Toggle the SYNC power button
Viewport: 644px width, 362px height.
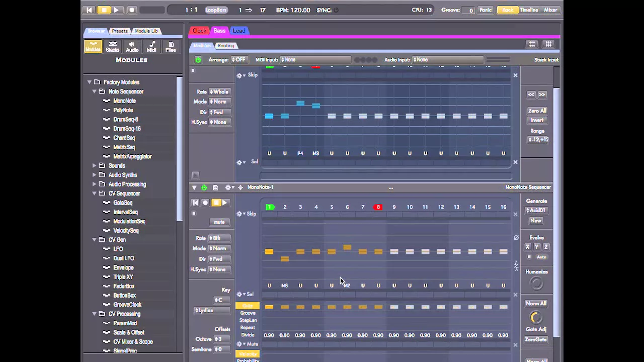(336, 10)
